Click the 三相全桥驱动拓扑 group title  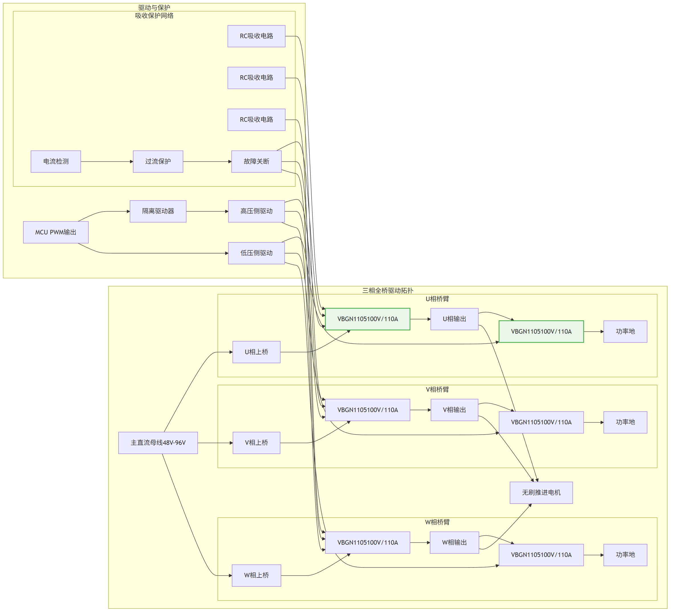click(388, 290)
